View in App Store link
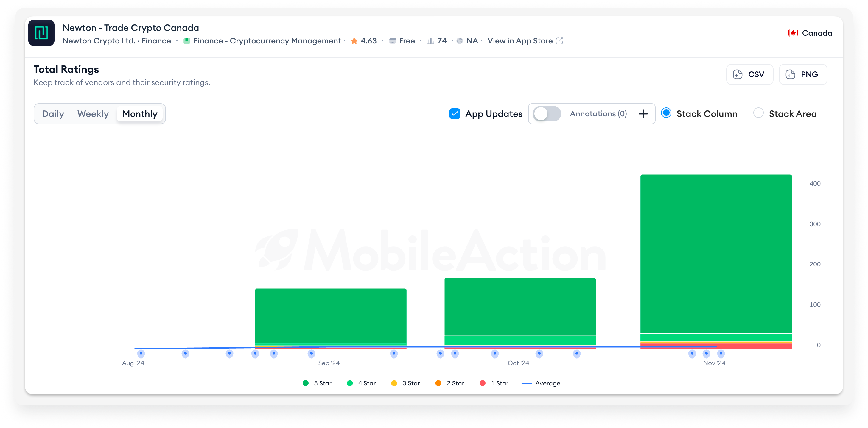This screenshot has height=428, width=868. coord(520,41)
